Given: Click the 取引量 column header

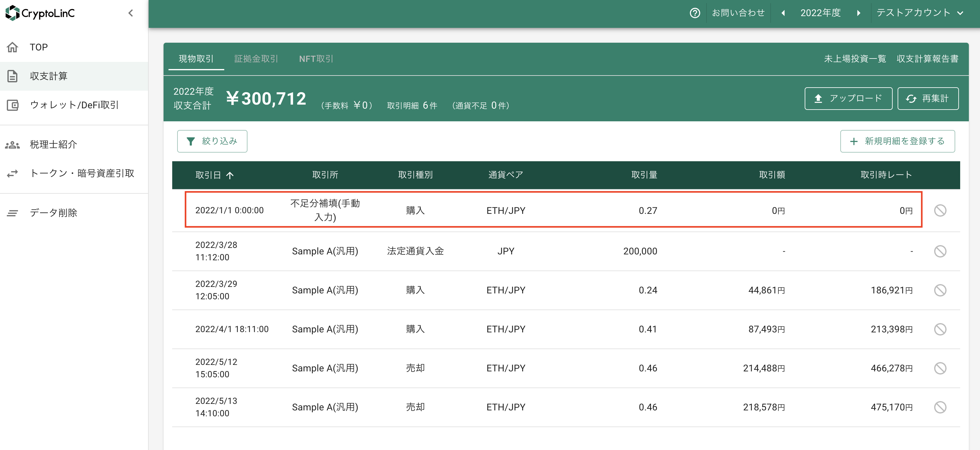Looking at the screenshot, I should 644,175.
